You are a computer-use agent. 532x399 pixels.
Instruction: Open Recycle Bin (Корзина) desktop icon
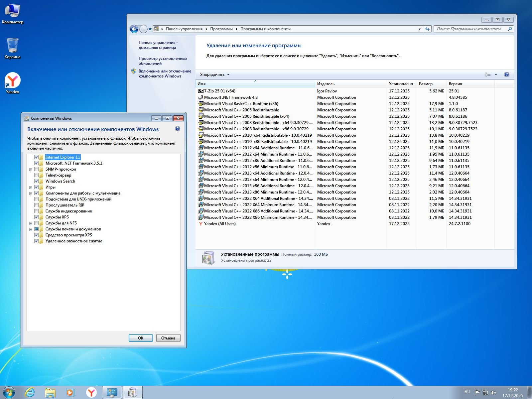pos(13,48)
